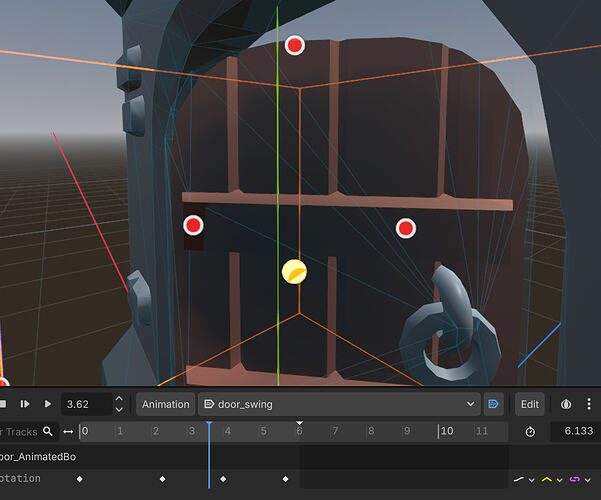Toggle onion skinning icon
Image resolution: width=601 pixels, height=500 pixels.
pyautogui.click(x=566, y=404)
